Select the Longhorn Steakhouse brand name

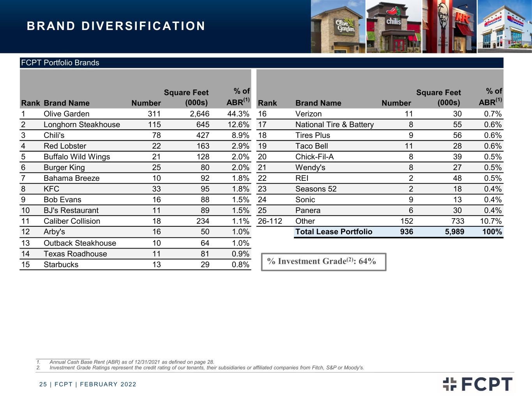(82, 125)
